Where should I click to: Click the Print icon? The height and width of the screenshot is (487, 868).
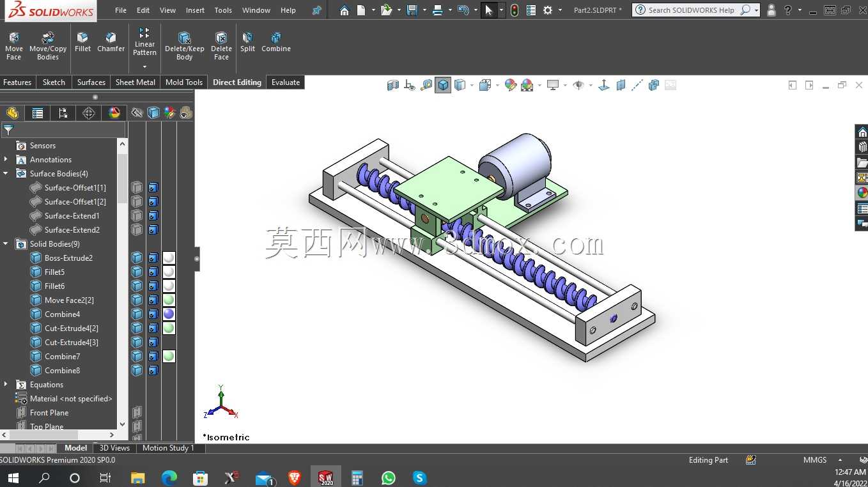pyautogui.click(x=438, y=10)
